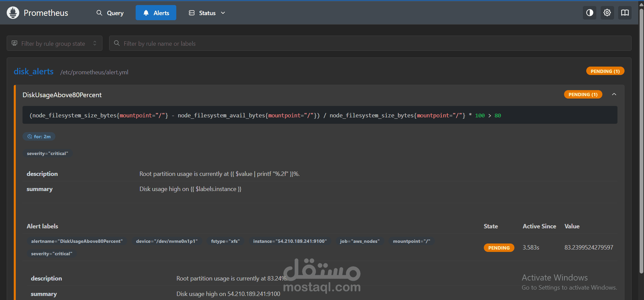Click the State column header
This screenshot has height=300, width=644.
pyautogui.click(x=491, y=226)
